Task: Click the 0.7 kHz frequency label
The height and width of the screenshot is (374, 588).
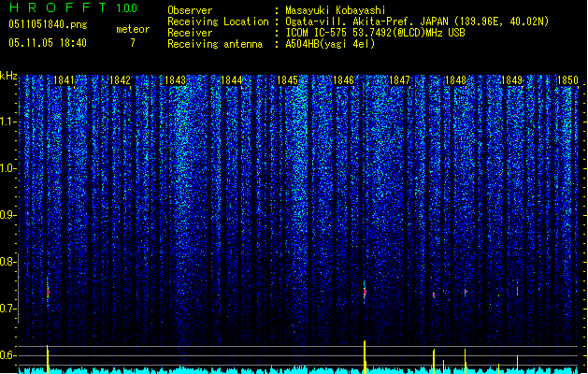Action: tap(8, 309)
